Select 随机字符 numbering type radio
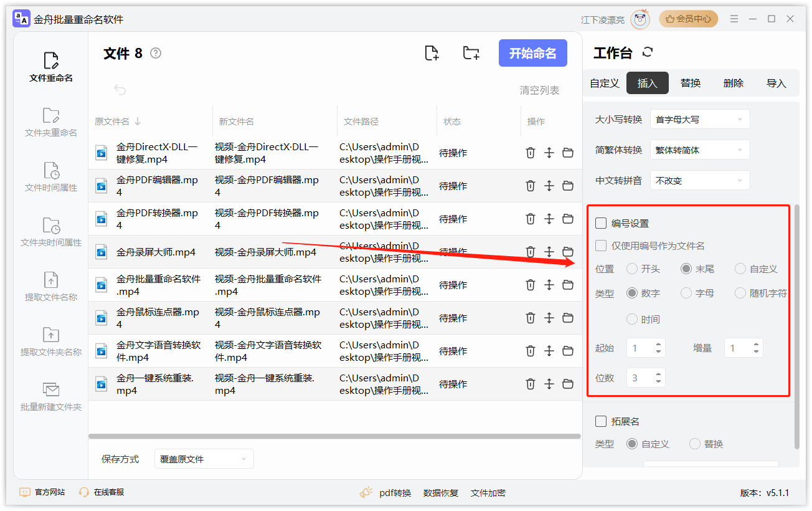Viewport: 812px width, 511px height. click(740, 293)
